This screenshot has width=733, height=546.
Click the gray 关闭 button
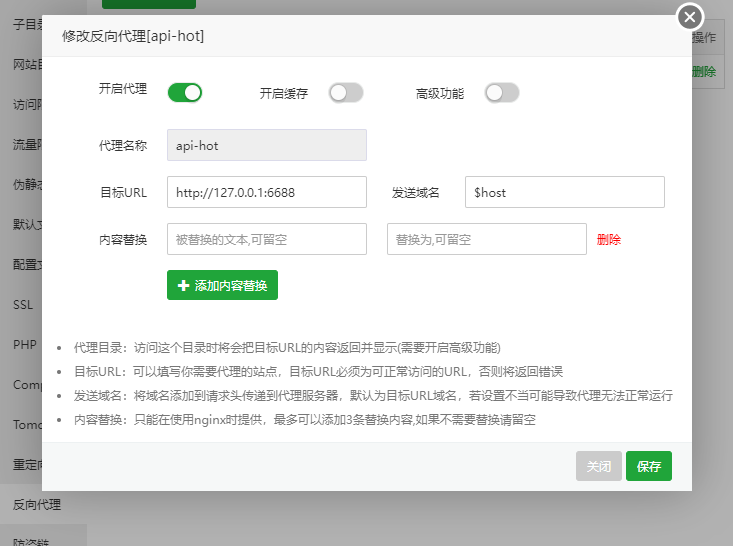pos(599,466)
